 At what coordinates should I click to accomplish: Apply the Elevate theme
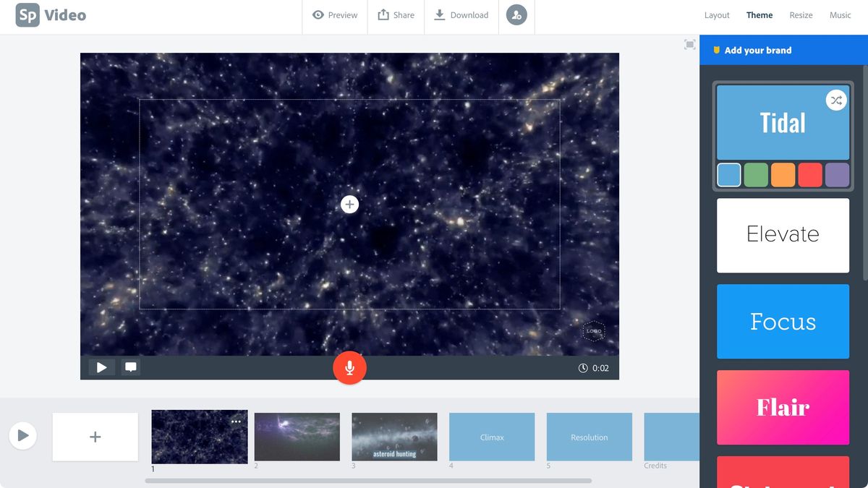click(x=783, y=235)
